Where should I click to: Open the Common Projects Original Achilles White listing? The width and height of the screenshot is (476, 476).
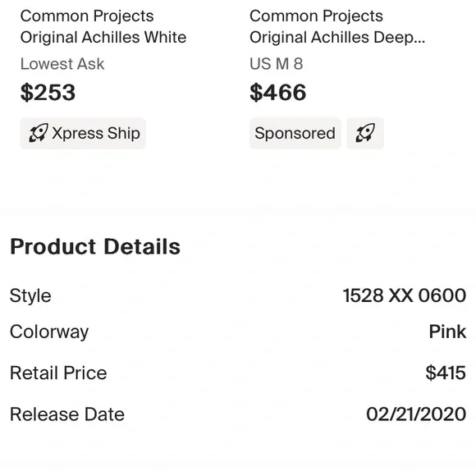click(x=103, y=27)
